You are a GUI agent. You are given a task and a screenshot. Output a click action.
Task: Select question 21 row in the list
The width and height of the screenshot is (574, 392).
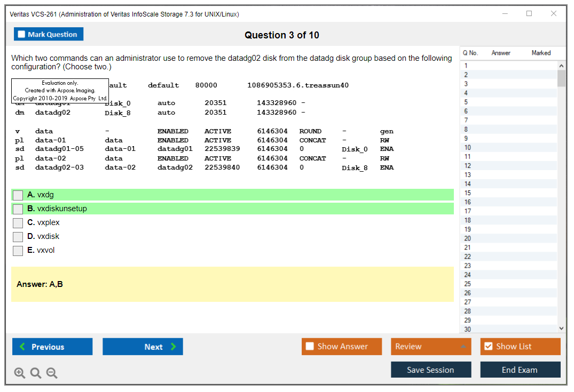[x=468, y=247]
